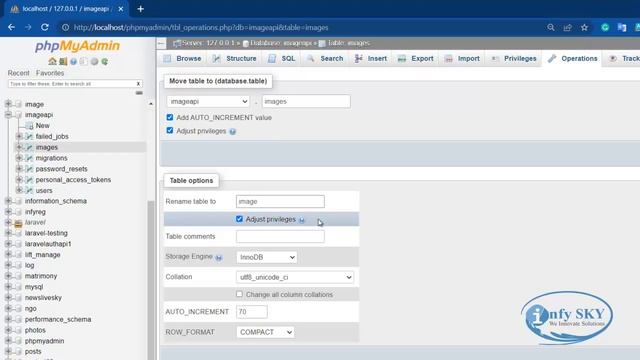640x360 pixels.
Task: Open the laravel-testing database
Action: point(46,233)
